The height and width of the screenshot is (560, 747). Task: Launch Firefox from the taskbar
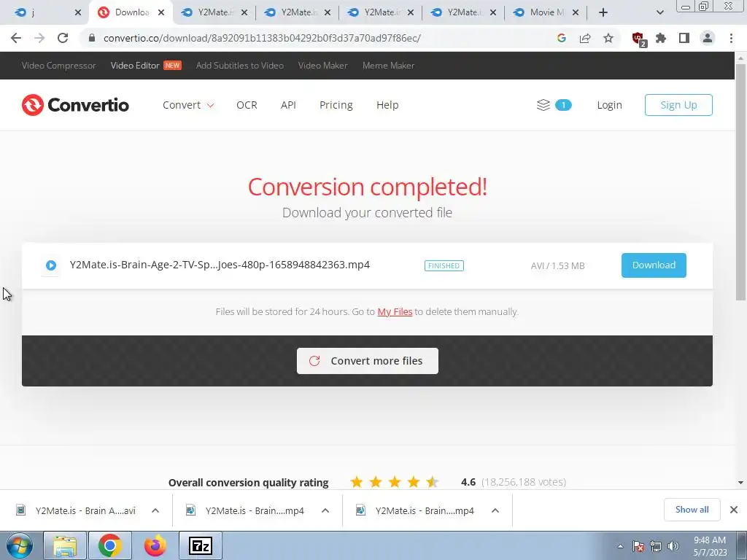point(155,545)
